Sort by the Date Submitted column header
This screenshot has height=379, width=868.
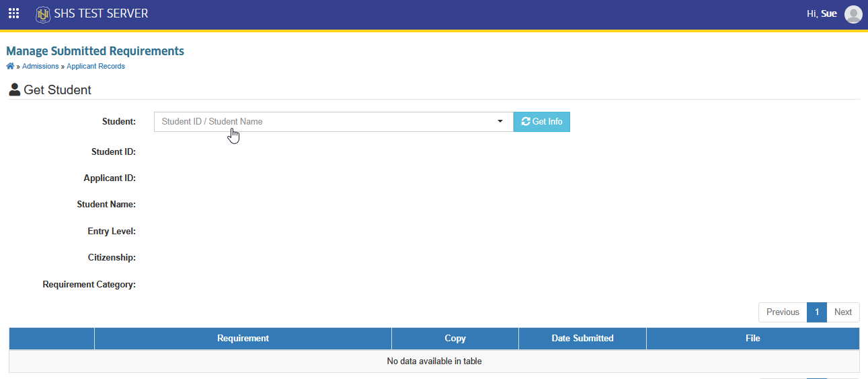point(582,339)
